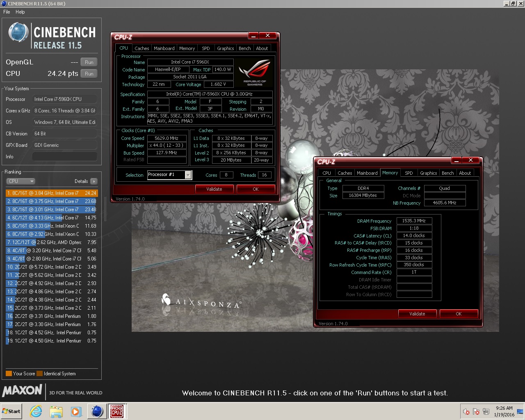Click Validate in CPU tab window
525x420 pixels.
(214, 189)
